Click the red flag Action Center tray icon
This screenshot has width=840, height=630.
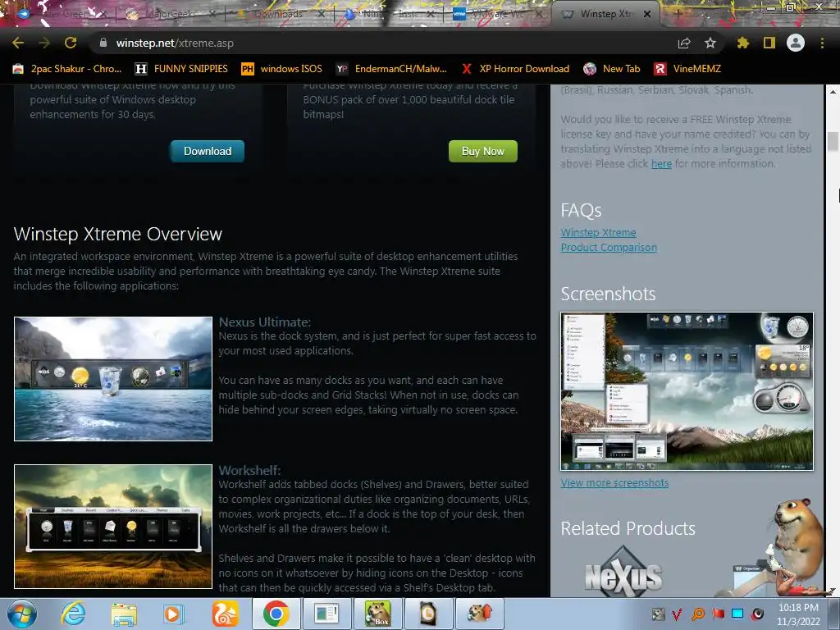719,614
